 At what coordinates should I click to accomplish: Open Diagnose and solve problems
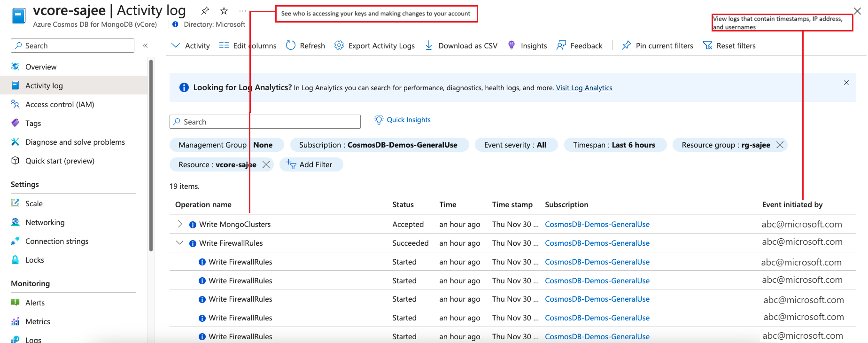click(x=74, y=142)
